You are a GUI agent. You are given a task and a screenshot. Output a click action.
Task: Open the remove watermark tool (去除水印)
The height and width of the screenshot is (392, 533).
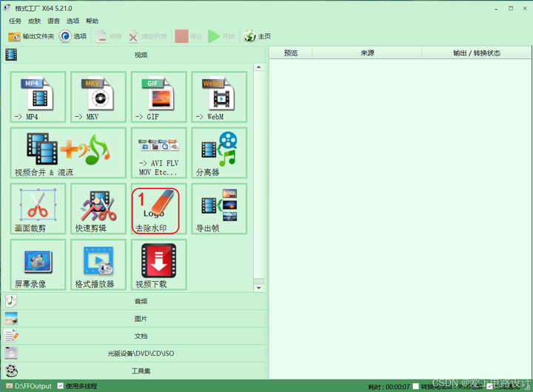(x=158, y=209)
